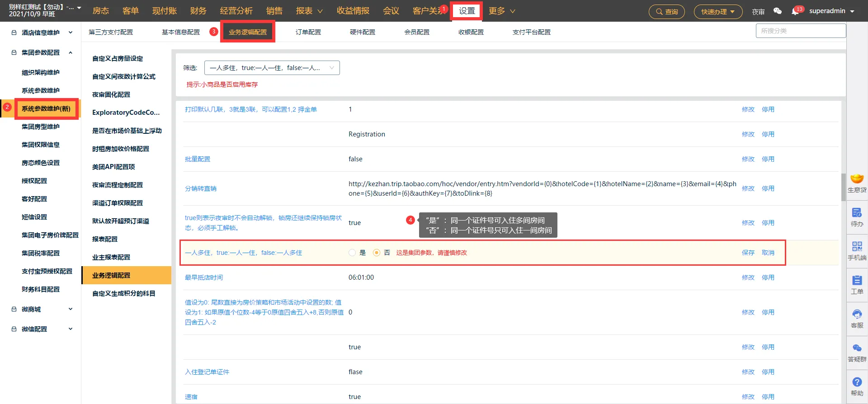The image size is (868, 404).
Task: Open the 快速办理 dropdown button
Action: pos(718,11)
